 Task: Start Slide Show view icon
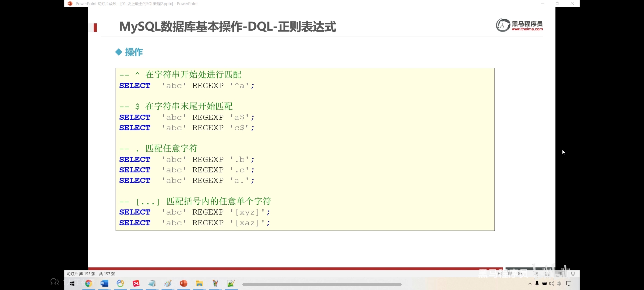[573, 274]
